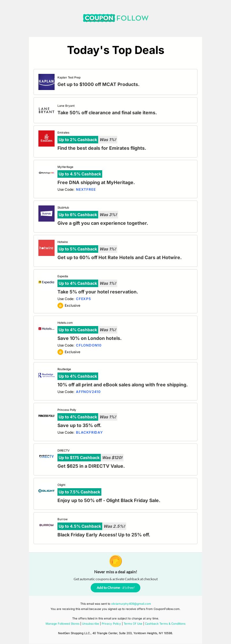The height and width of the screenshot is (644, 231).
Task: Click the CouponFollow logo at top
Action: (115, 18)
